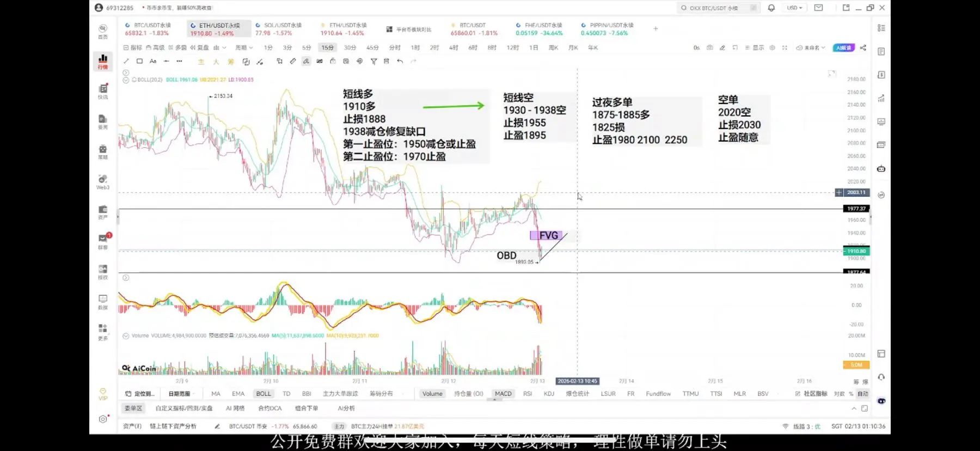The width and height of the screenshot is (980, 451).
Task: Open the Web3 sidebar icon
Action: [x=103, y=181]
